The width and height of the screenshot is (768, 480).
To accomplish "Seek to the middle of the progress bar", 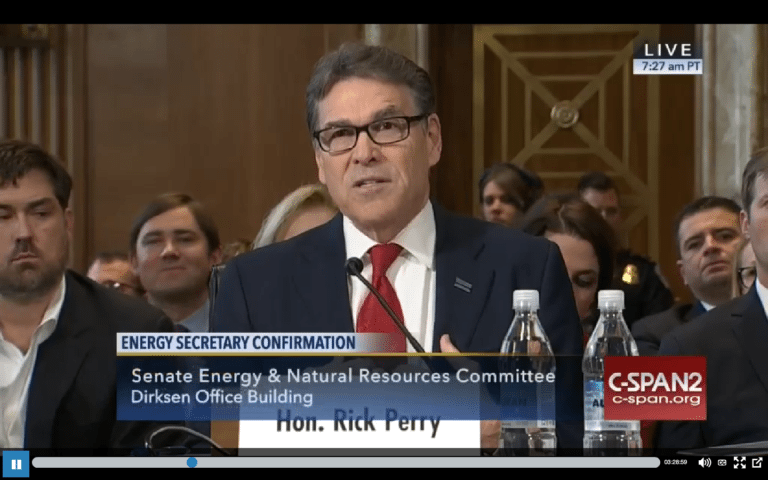I will click(x=346, y=462).
